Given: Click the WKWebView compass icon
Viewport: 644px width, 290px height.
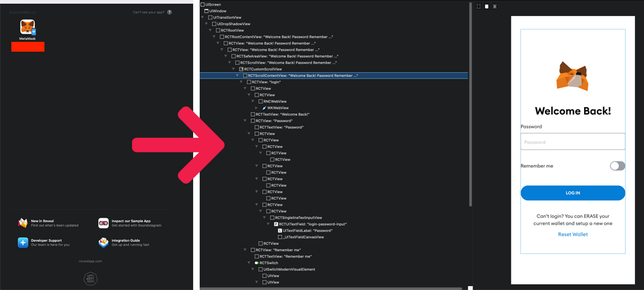Looking at the screenshot, I should [x=265, y=108].
